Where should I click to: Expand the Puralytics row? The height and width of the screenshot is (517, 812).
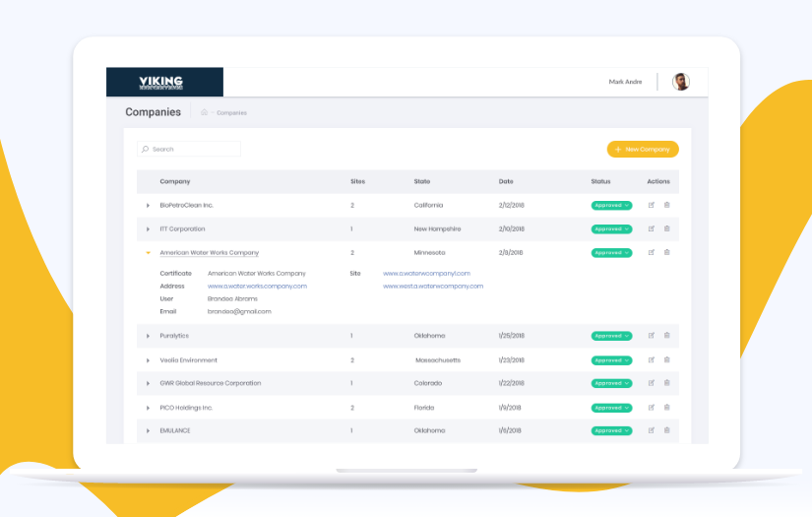(148, 336)
